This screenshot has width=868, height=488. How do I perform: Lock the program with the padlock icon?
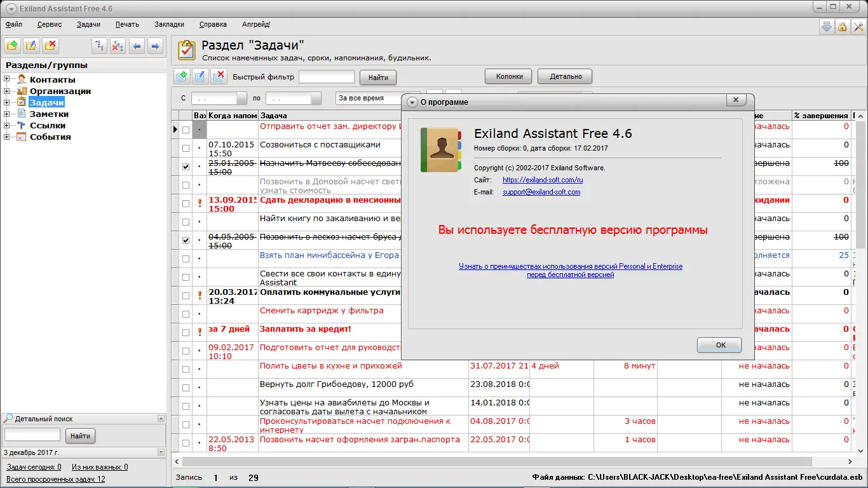click(842, 26)
